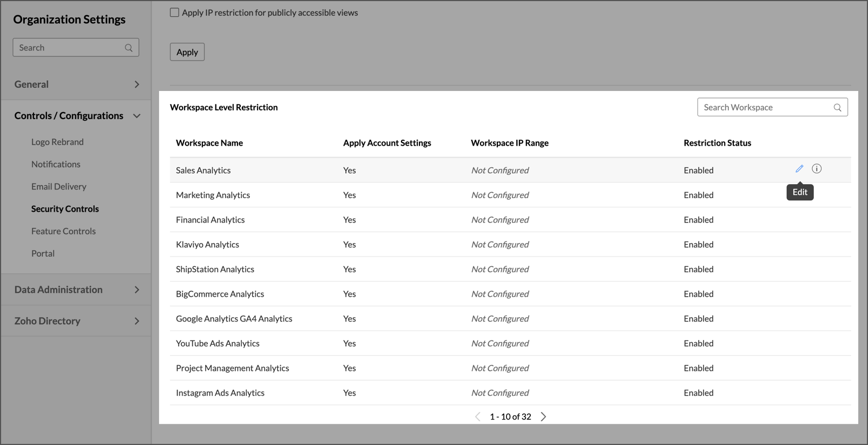Screen dimensions: 868x445
Task: Select the ShipStation Analytics row
Action: [510, 269]
